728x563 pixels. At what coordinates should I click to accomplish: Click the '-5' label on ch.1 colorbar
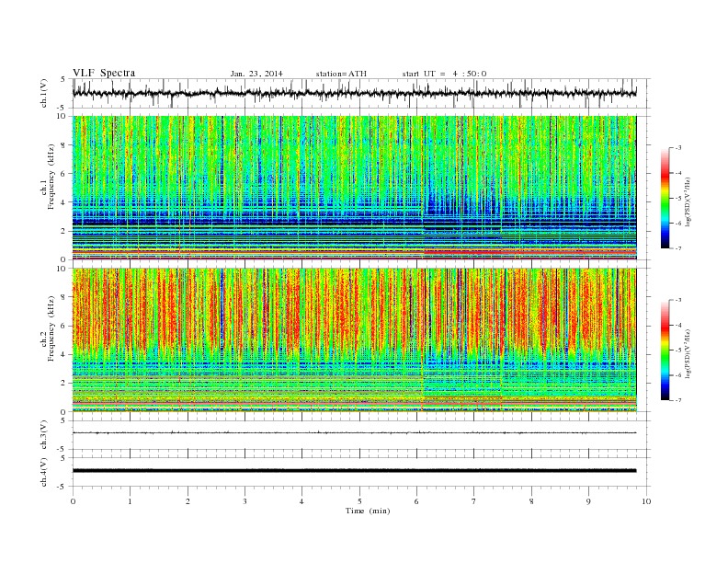point(678,199)
